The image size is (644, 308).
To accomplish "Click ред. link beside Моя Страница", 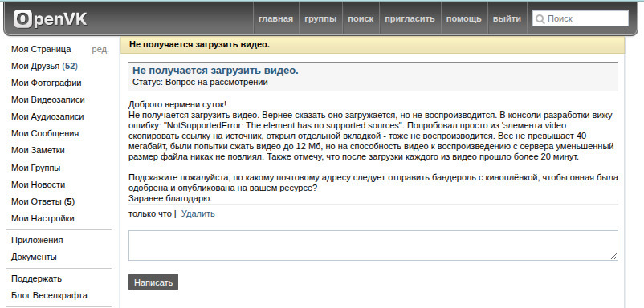I will point(100,49).
